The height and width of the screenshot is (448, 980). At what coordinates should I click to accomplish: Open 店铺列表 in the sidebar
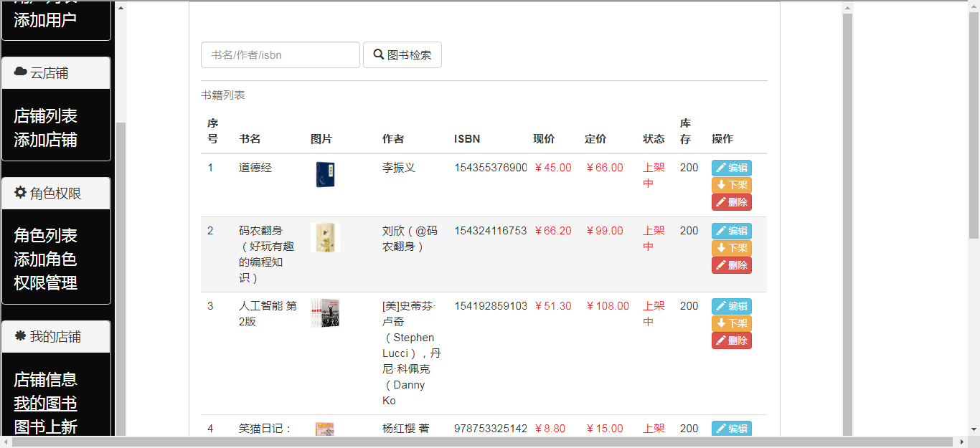pos(45,116)
